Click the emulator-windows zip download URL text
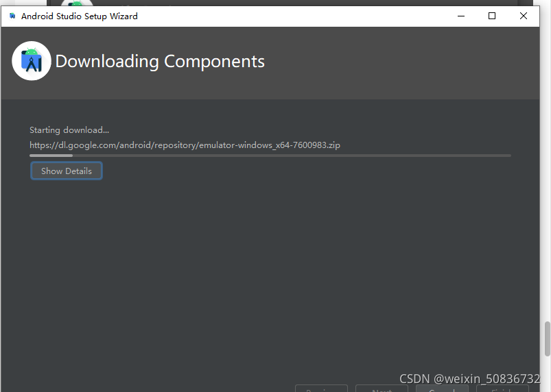Image resolution: width=551 pixels, height=392 pixels. click(185, 145)
